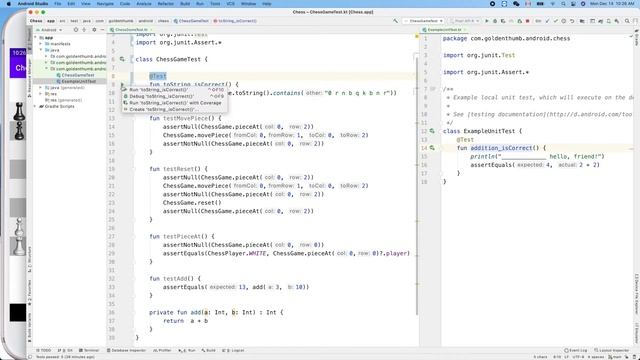The image size is (640, 360).
Task: Open the Run tool window at bottom
Action: (x=187, y=350)
